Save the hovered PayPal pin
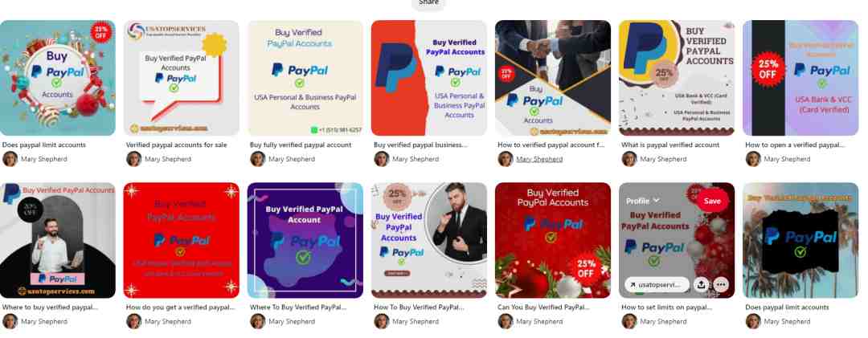The width and height of the screenshot is (868, 338). pos(712,201)
